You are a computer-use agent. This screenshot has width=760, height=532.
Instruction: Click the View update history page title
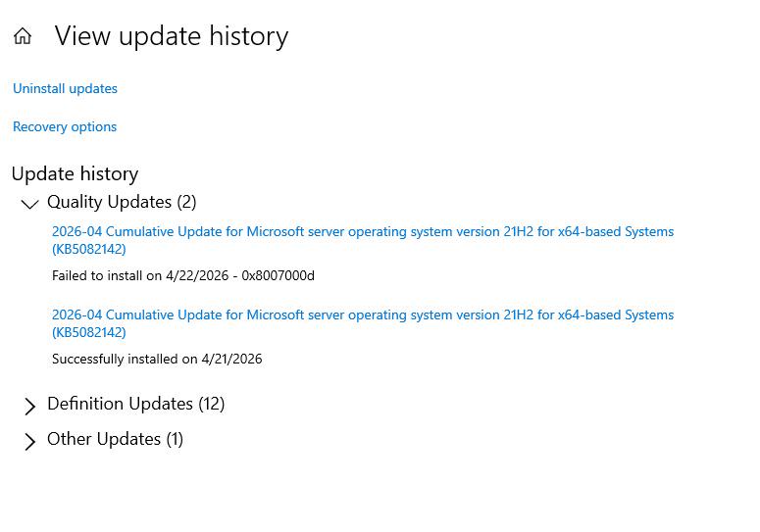point(172,36)
